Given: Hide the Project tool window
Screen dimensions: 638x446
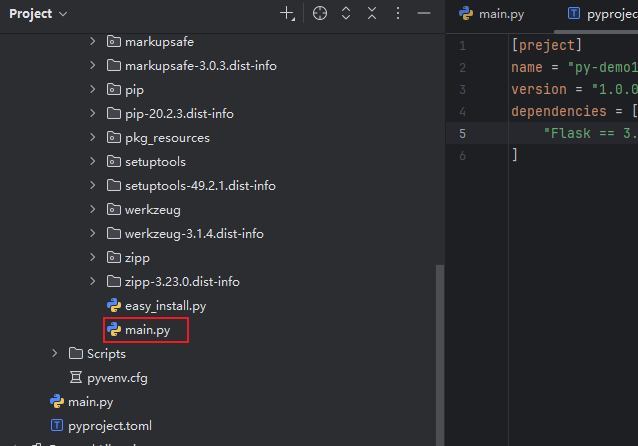Looking at the screenshot, I should point(424,14).
